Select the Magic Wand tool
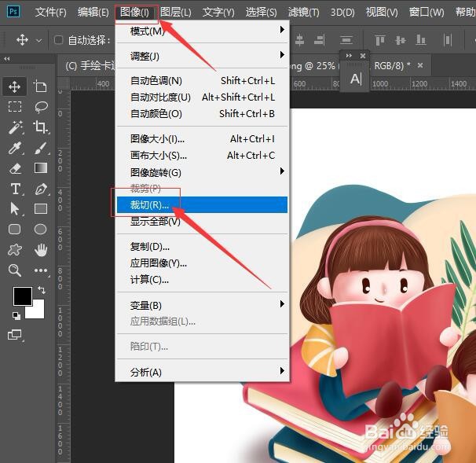 [15, 127]
